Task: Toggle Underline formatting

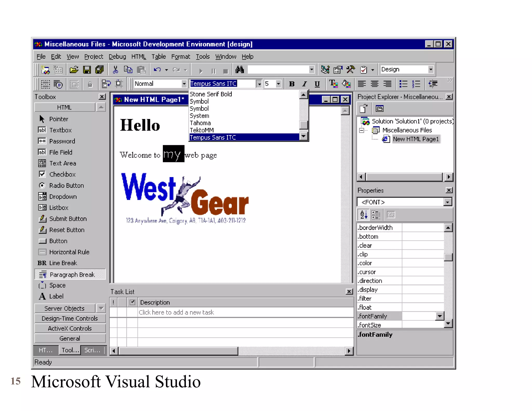Action: coord(317,84)
